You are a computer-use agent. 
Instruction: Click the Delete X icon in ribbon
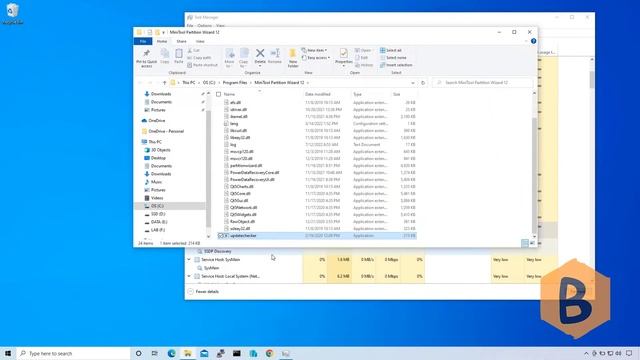coord(260,53)
